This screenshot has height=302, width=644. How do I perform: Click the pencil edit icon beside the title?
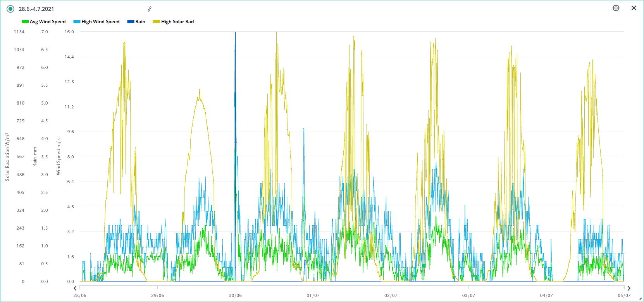[150, 9]
